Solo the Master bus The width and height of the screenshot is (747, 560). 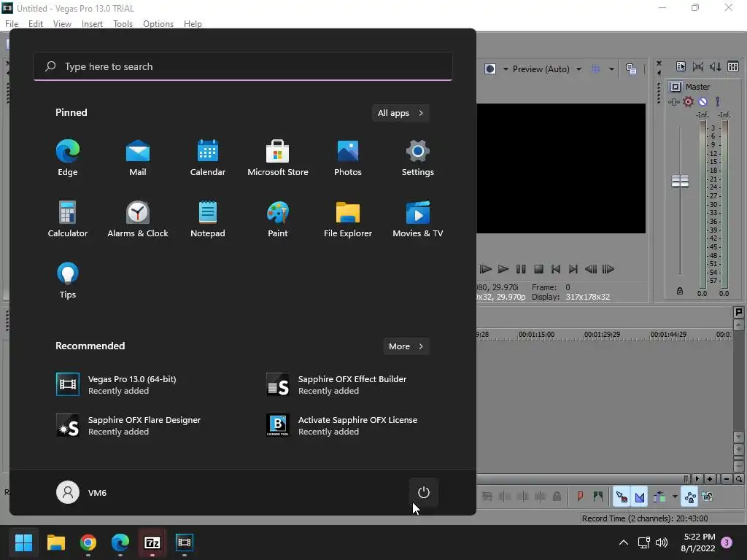718,101
